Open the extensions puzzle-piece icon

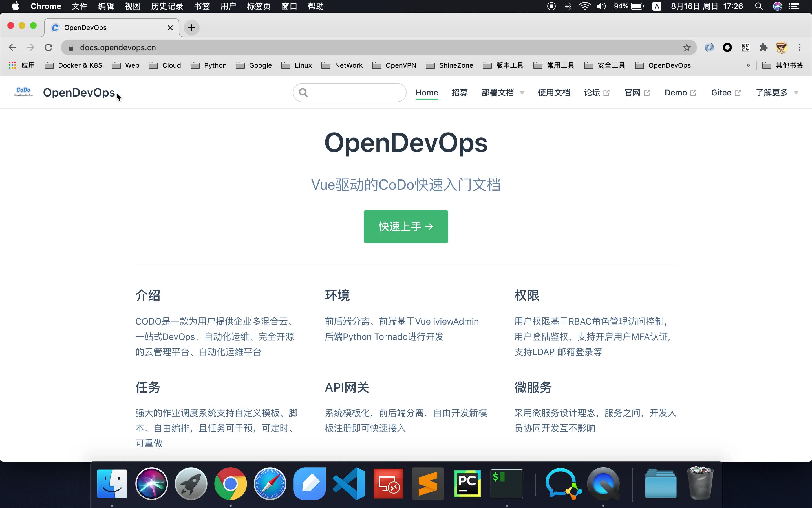[x=763, y=47]
